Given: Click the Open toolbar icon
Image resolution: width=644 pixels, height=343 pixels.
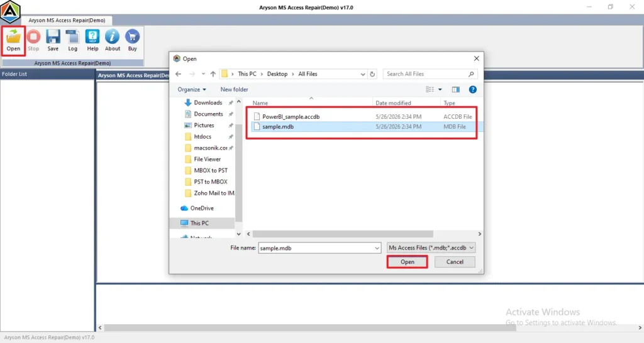Looking at the screenshot, I should point(13,41).
